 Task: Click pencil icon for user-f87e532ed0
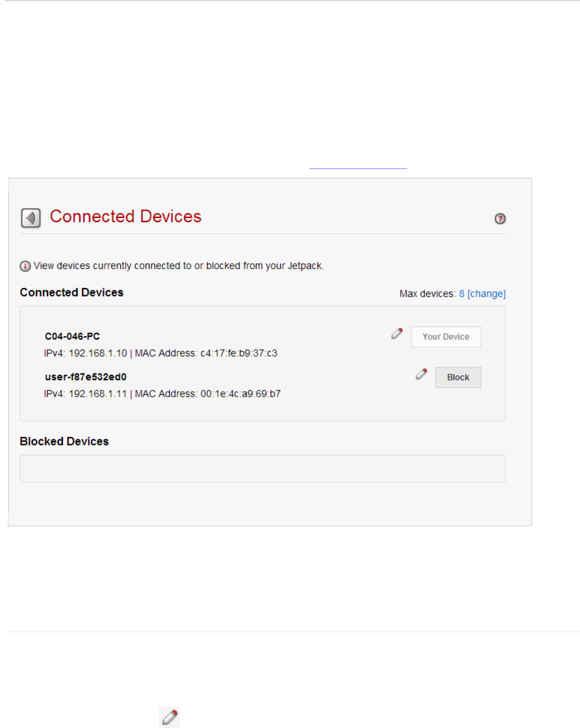tap(421, 374)
